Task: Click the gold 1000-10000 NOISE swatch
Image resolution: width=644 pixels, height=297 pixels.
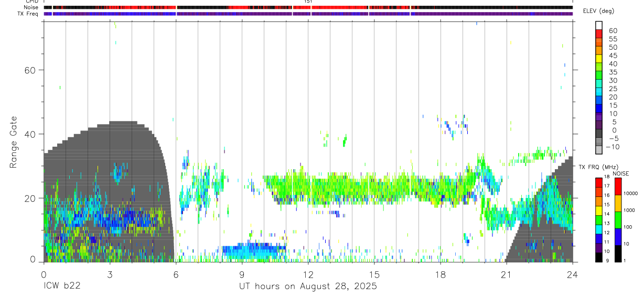Action: (x=617, y=203)
